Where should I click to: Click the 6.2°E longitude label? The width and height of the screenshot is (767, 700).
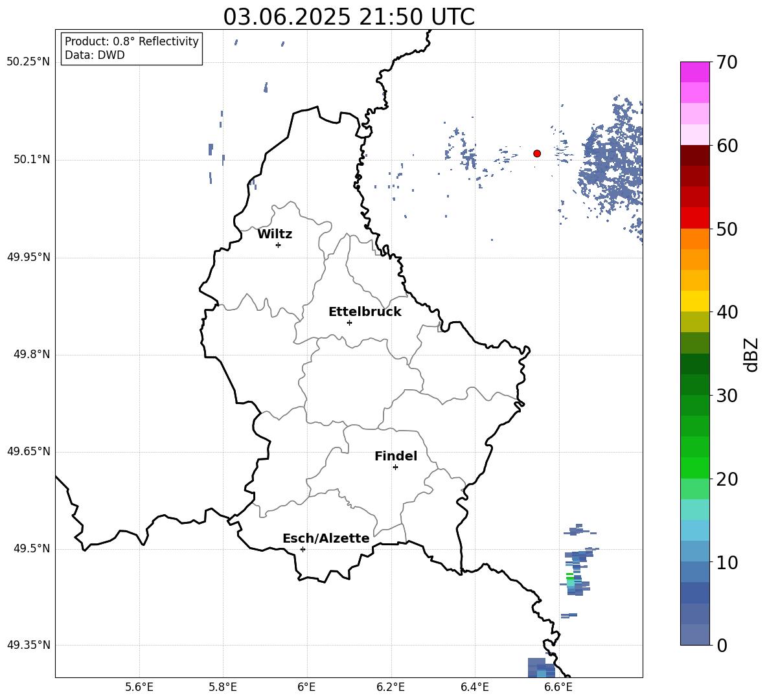(x=391, y=687)
